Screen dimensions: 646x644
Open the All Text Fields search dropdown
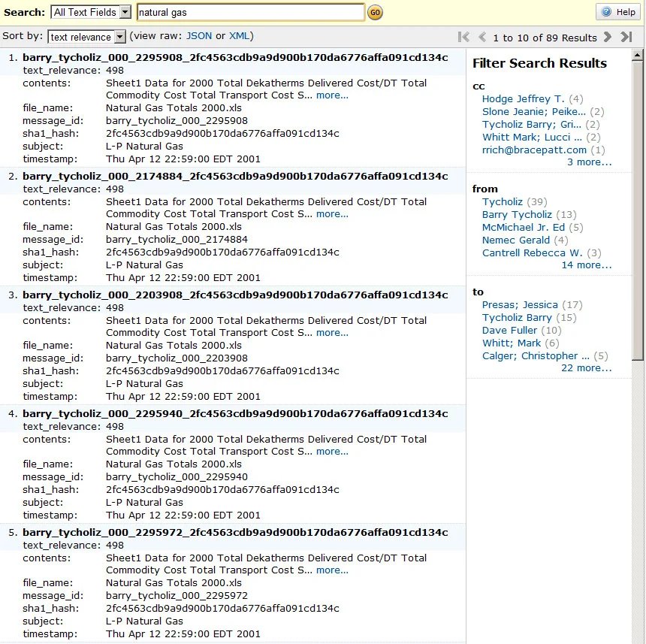[x=90, y=11]
